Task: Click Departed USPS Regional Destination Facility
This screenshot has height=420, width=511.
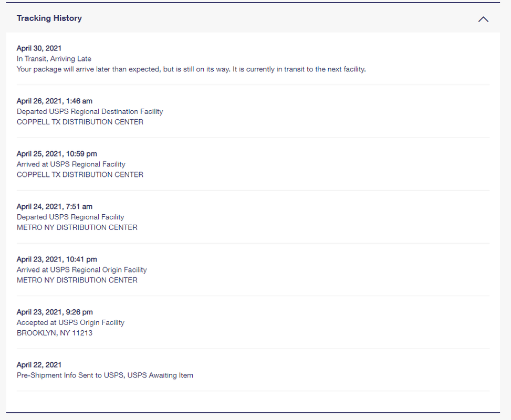Action: point(90,111)
